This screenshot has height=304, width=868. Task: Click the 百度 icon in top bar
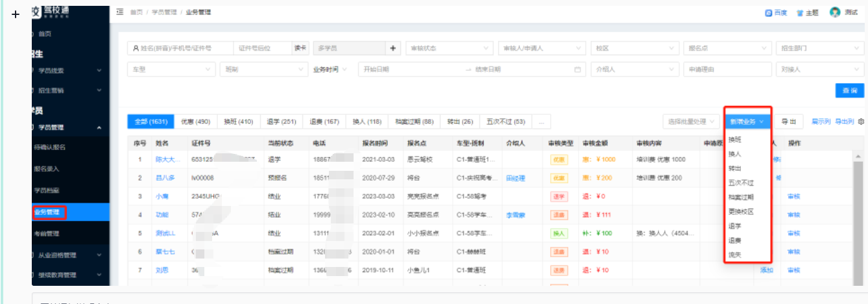point(768,12)
